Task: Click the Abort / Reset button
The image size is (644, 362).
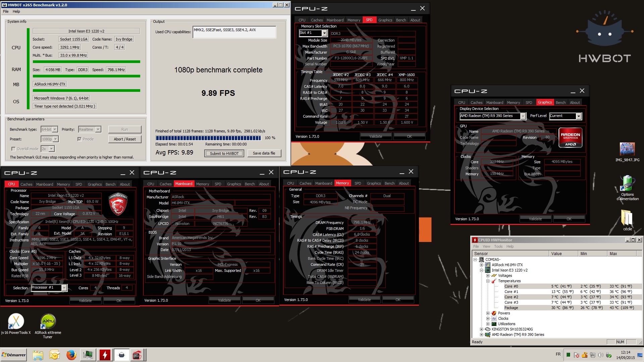Action: 125,139
